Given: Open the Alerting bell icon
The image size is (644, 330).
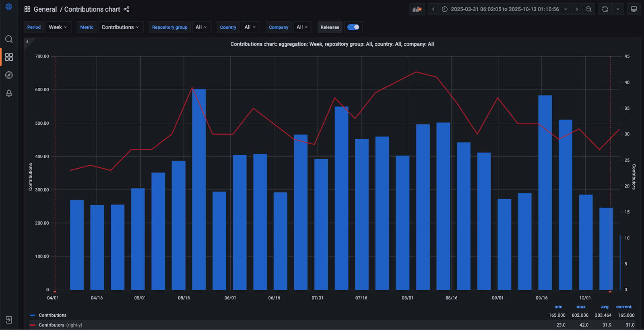Looking at the screenshot, I should (x=9, y=93).
